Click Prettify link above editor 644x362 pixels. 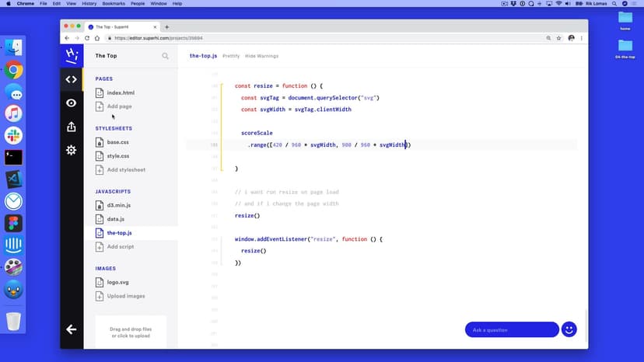(x=231, y=56)
